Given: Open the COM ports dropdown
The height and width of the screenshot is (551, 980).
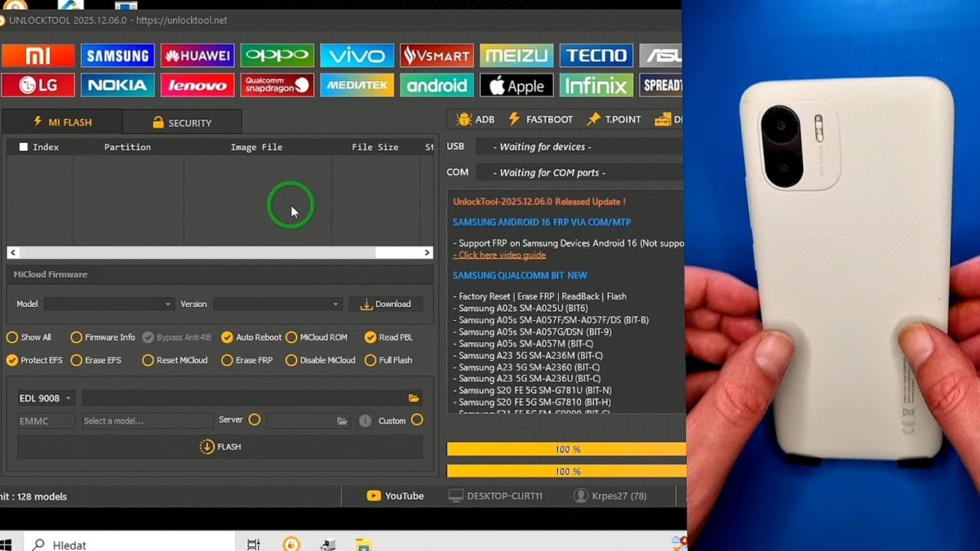Looking at the screenshot, I should point(579,173).
